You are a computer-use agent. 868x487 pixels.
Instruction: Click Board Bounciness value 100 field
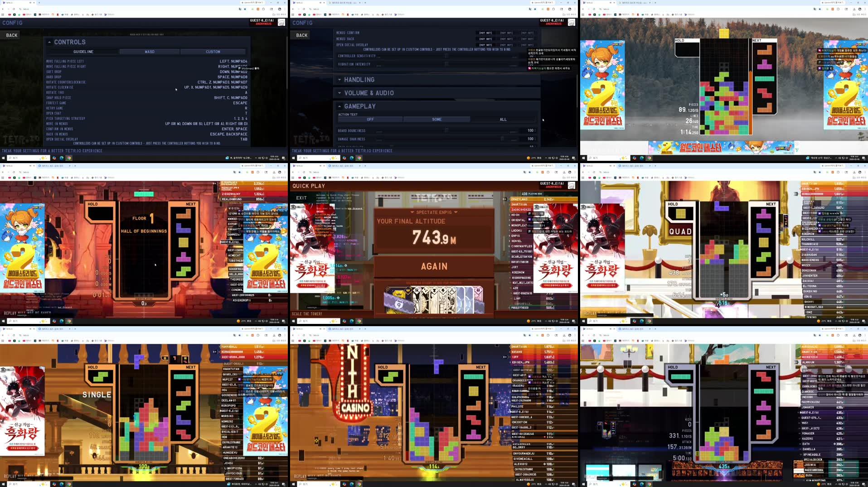pyautogui.click(x=529, y=130)
